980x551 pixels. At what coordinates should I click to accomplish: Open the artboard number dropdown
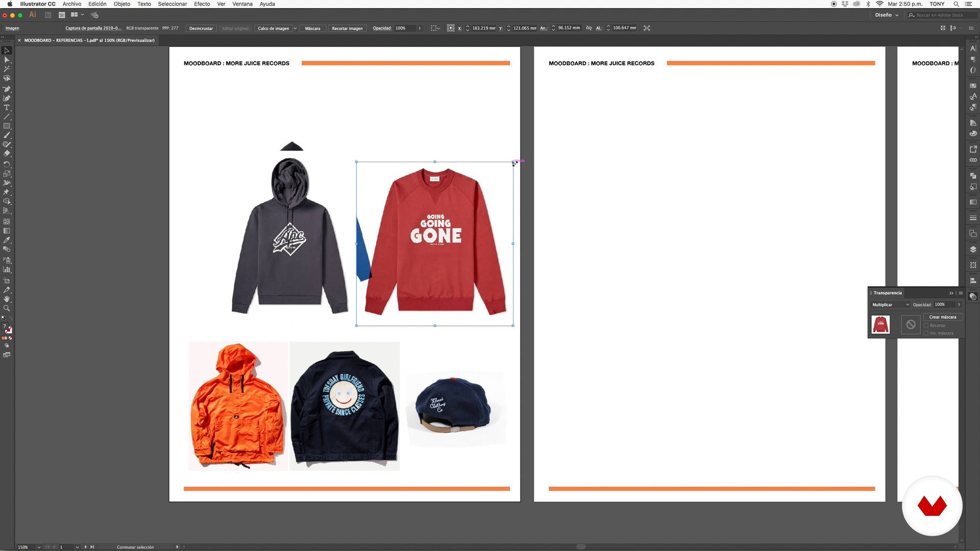pyautogui.click(x=77, y=547)
